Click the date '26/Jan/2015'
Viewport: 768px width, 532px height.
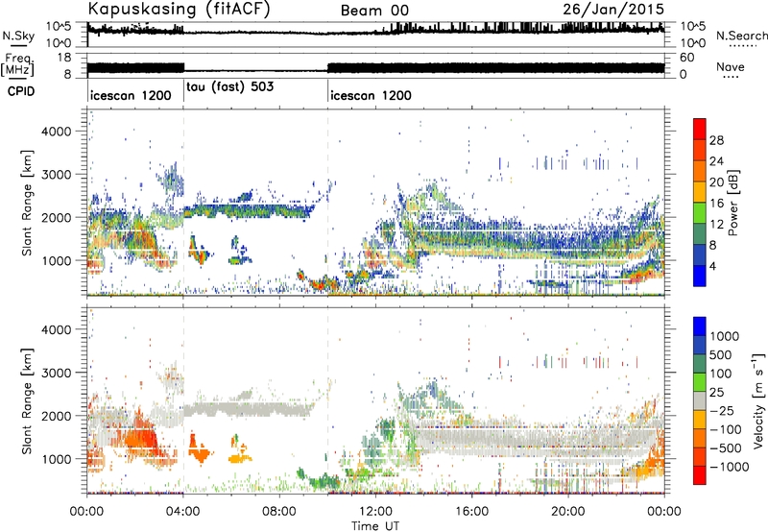[x=613, y=9]
